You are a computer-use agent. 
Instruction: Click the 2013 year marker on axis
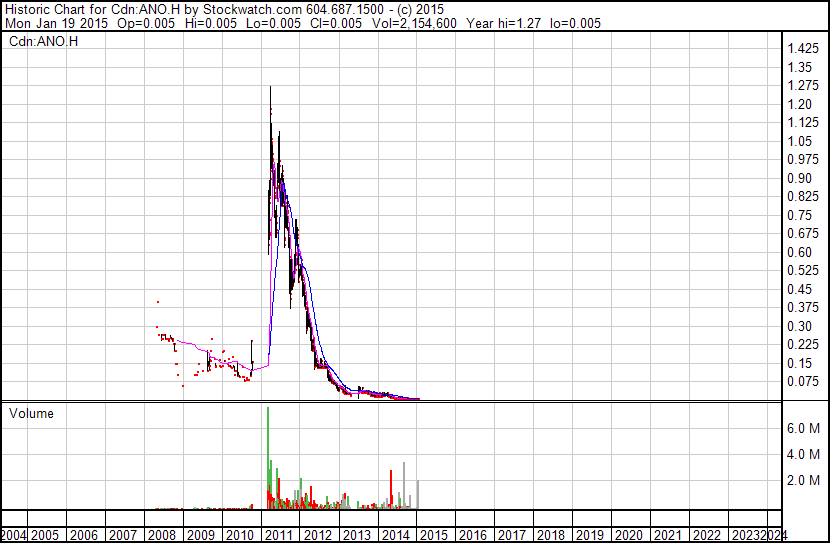click(x=356, y=535)
